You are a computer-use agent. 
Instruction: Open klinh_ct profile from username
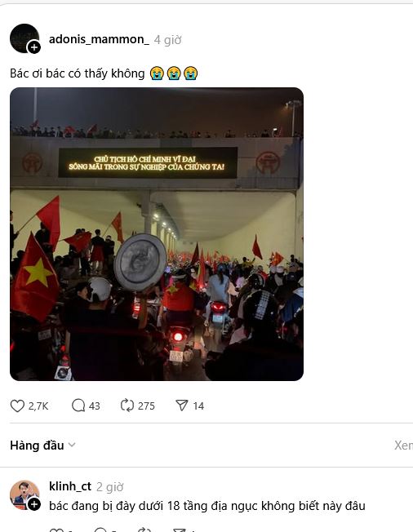click(x=70, y=486)
